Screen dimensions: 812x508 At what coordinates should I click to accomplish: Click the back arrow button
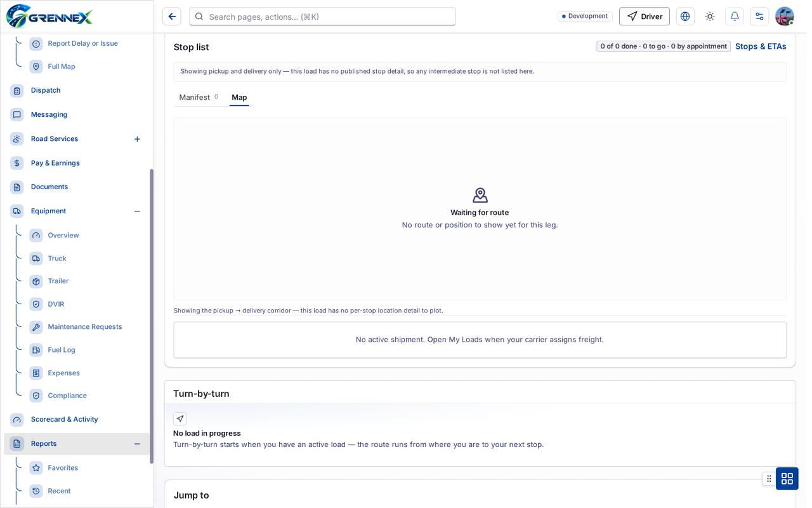click(172, 17)
